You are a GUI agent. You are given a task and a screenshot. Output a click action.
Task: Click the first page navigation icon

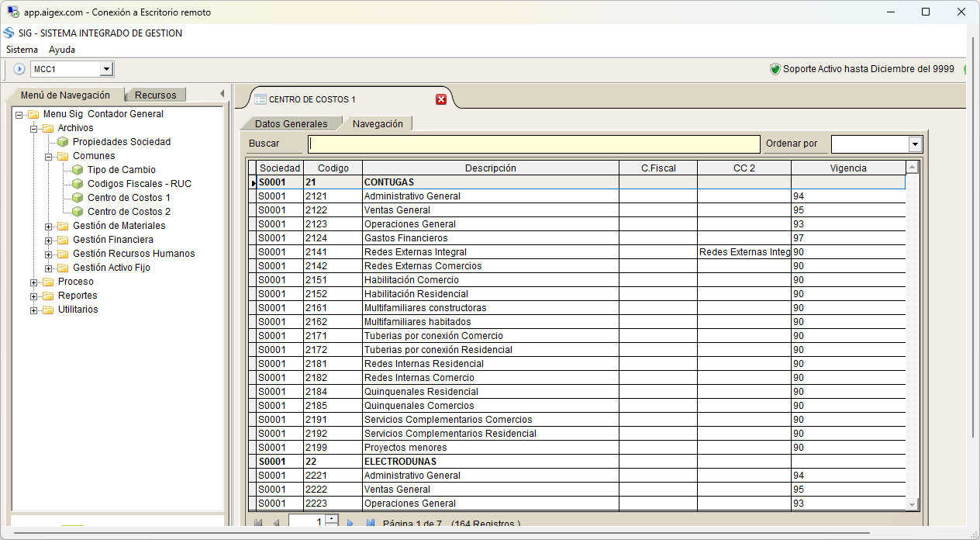click(258, 524)
